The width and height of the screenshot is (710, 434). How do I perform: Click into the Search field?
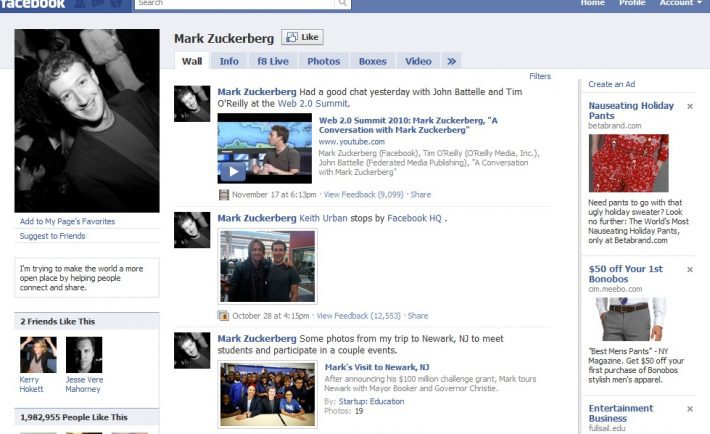tap(235, 4)
